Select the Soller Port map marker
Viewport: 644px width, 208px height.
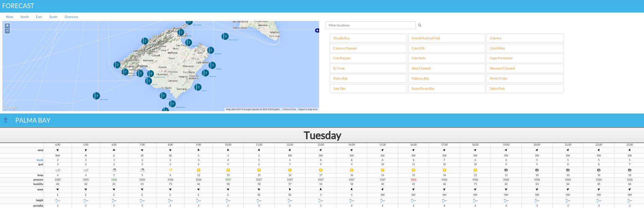click(x=145, y=41)
